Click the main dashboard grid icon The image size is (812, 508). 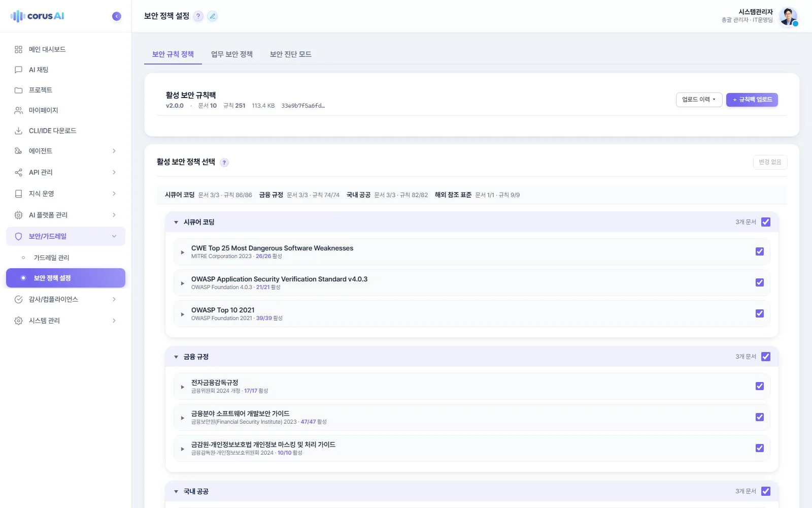click(x=19, y=49)
